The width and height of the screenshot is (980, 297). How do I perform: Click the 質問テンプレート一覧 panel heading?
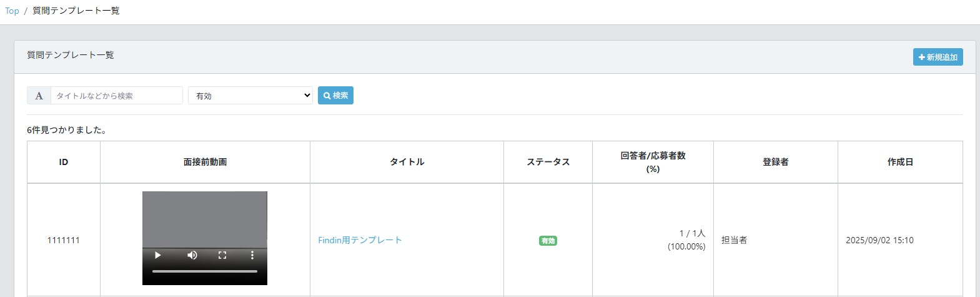[x=71, y=55]
